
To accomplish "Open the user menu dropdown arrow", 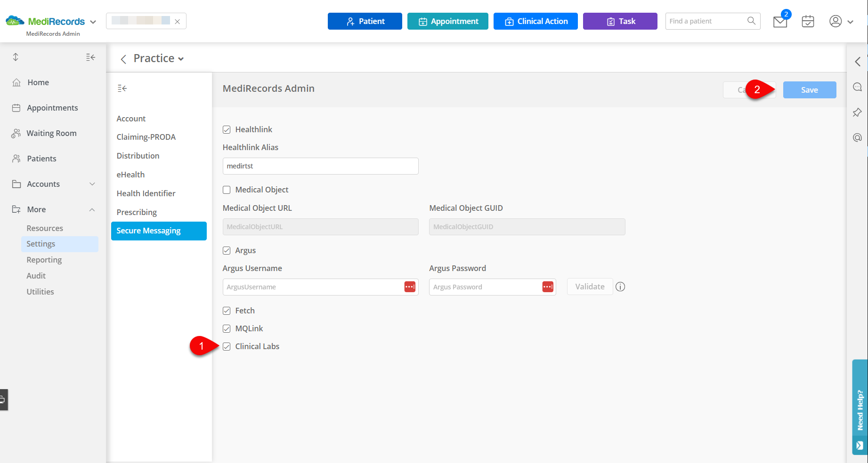I will tap(850, 22).
